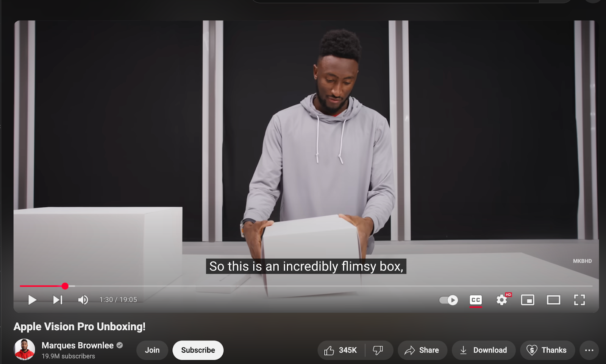Like the video with 345K likes
The height and width of the screenshot is (364, 606).
pyautogui.click(x=341, y=350)
